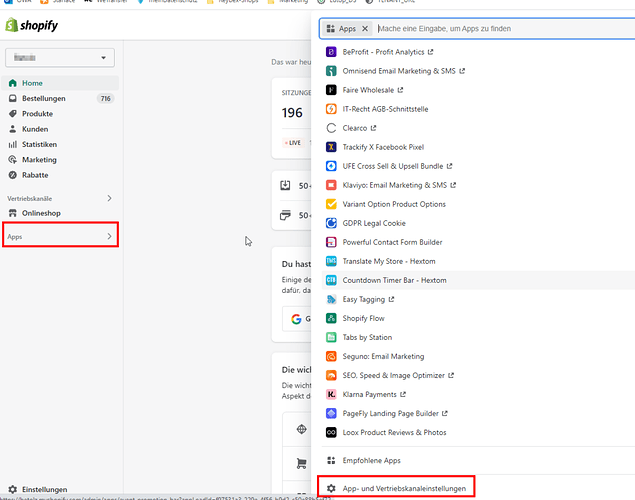Click the Marketing target icon

[x=13, y=160]
